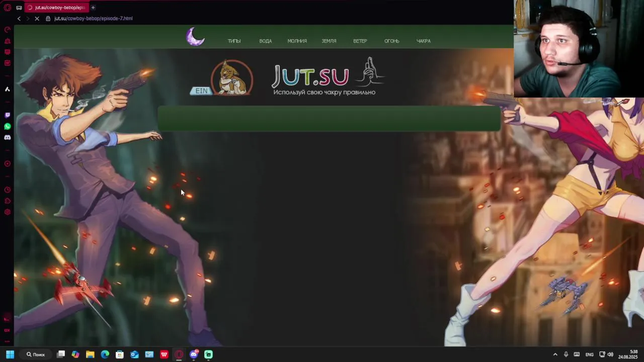
Task: Open GX Control speedometer in sidebar
Action: click(8, 30)
